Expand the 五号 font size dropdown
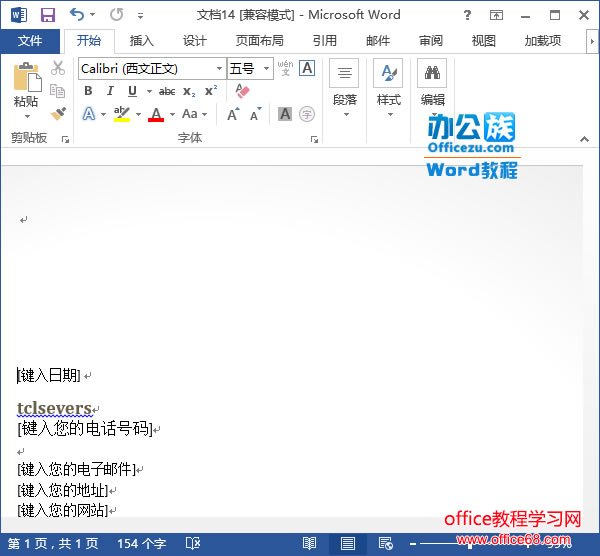This screenshot has height=556, width=600. coord(266,69)
